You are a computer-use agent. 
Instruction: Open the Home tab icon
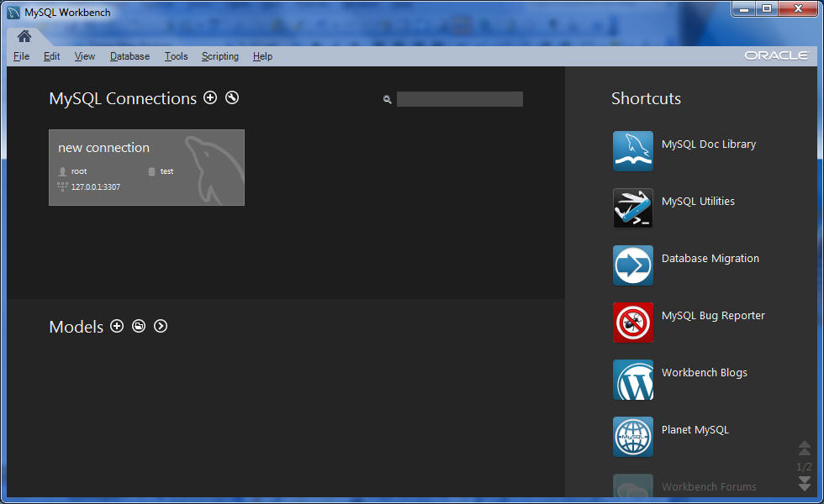point(24,36)
